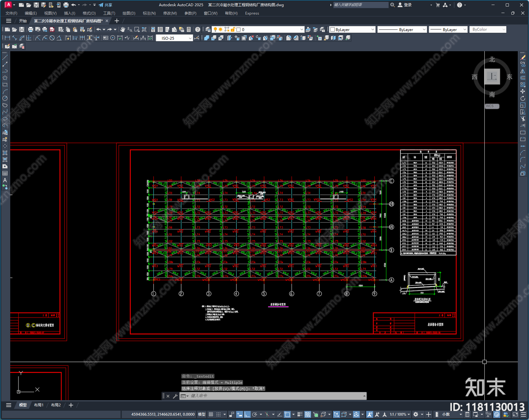Click the 共享 share button
This screenshot has height=420, width=529.
pyautogui.click(x=105, y=5)
